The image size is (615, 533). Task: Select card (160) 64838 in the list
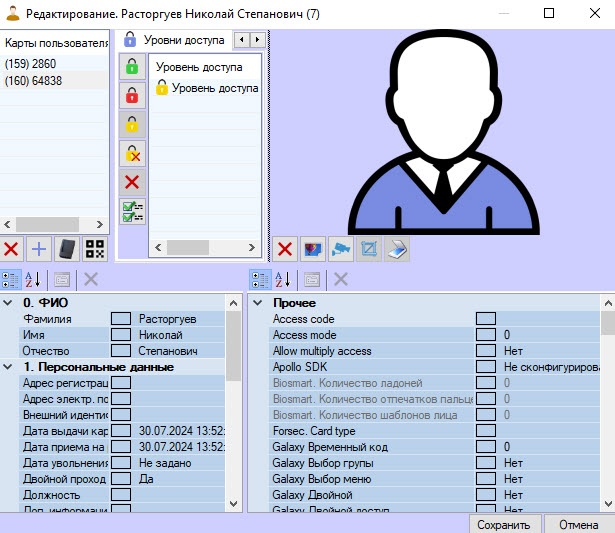point(34,81)
